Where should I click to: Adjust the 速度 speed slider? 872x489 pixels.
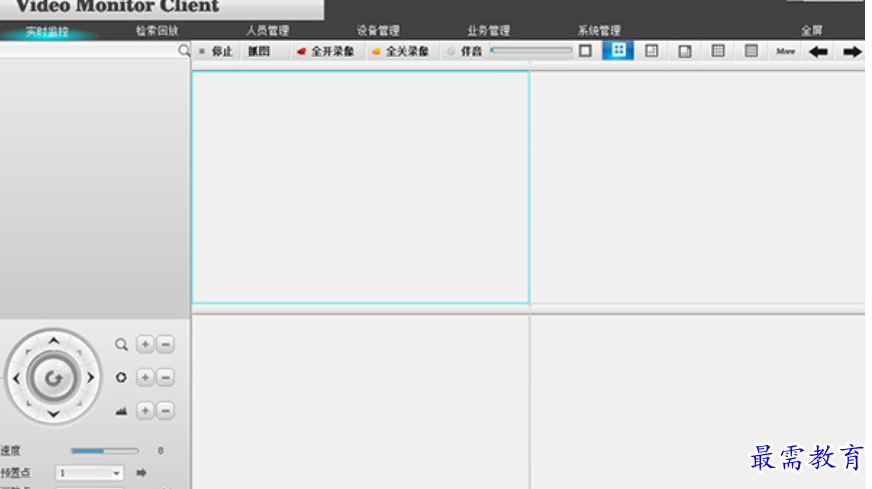coord(105,451)
